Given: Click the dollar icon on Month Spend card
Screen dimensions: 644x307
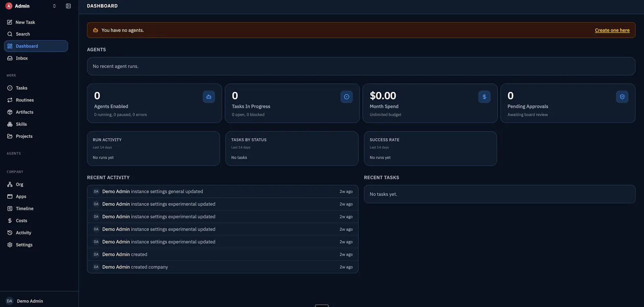Looking at the screenshot, I should [484, 97].
